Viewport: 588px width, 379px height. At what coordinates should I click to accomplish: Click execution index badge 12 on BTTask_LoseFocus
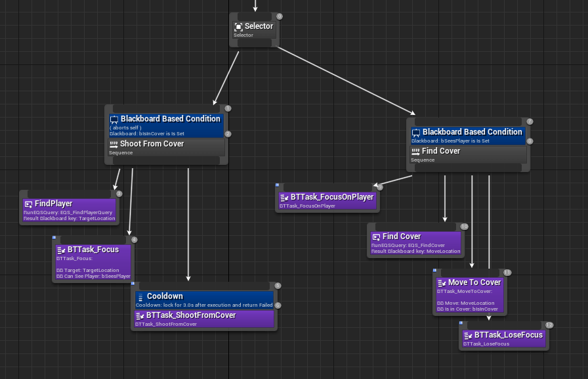[x=549, y=325]
